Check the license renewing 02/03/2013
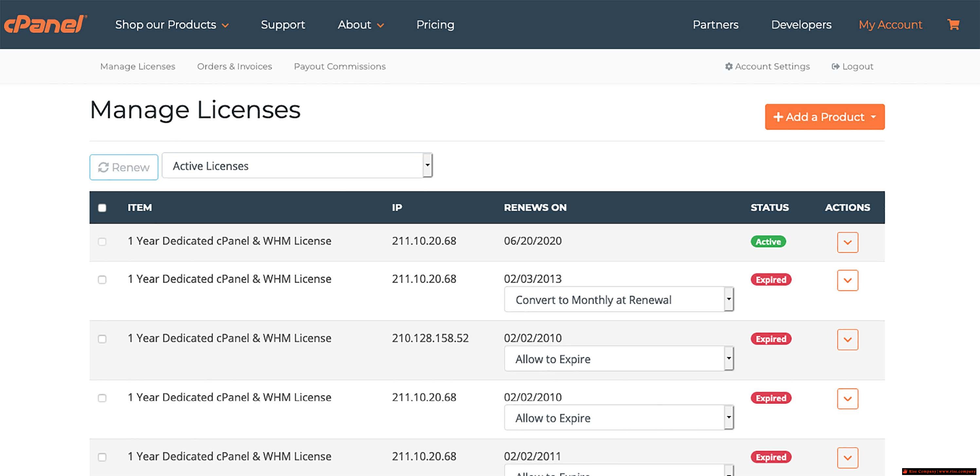This screenshot has width=980, height=476. pyautogui.click(x=102, y=280)
